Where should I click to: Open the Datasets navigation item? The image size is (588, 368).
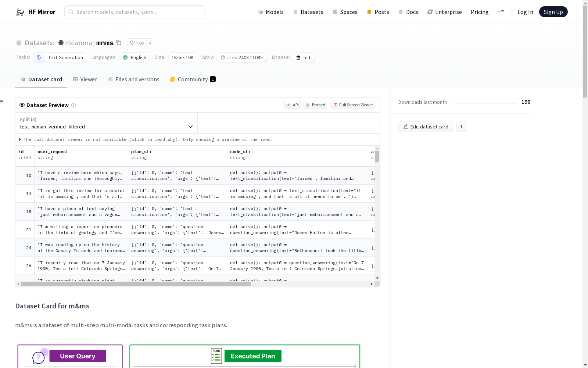coord(308,12)
